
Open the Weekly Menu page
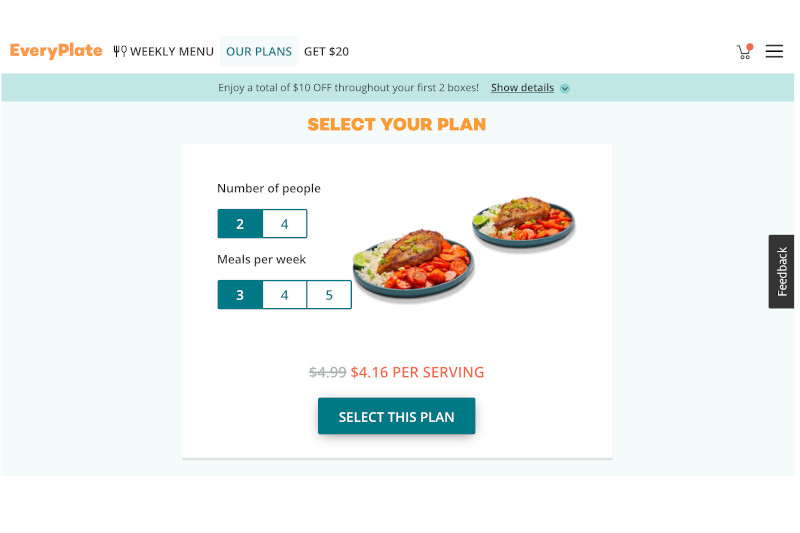pos(171,52)
